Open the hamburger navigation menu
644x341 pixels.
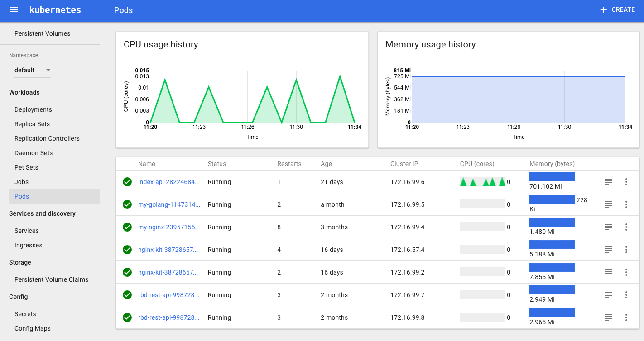[14, 9]
